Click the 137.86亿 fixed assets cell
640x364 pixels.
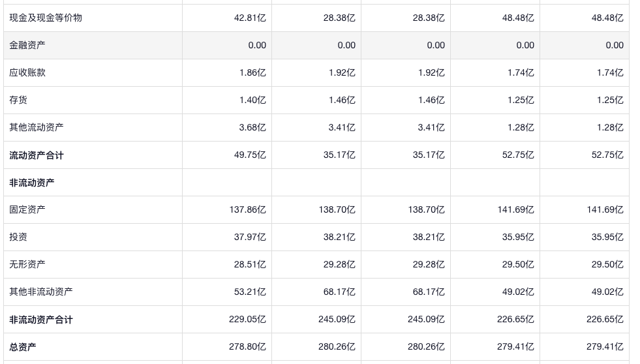coord(248,209)
